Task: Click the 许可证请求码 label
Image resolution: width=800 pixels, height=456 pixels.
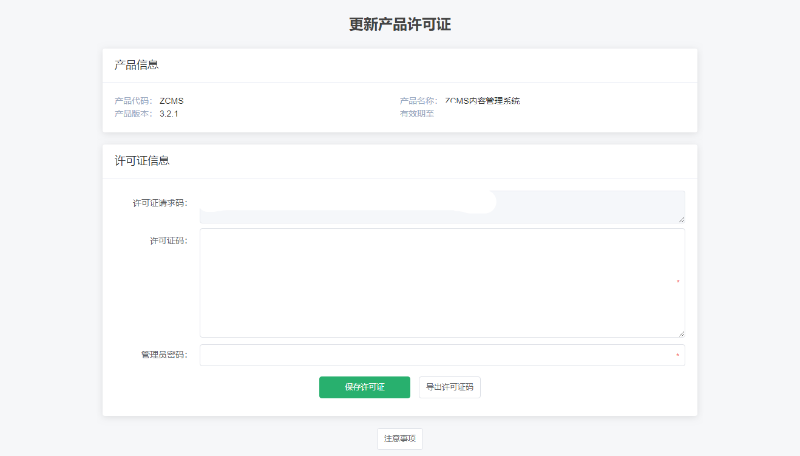Action: pyautogui.click(x=160, y=203)
